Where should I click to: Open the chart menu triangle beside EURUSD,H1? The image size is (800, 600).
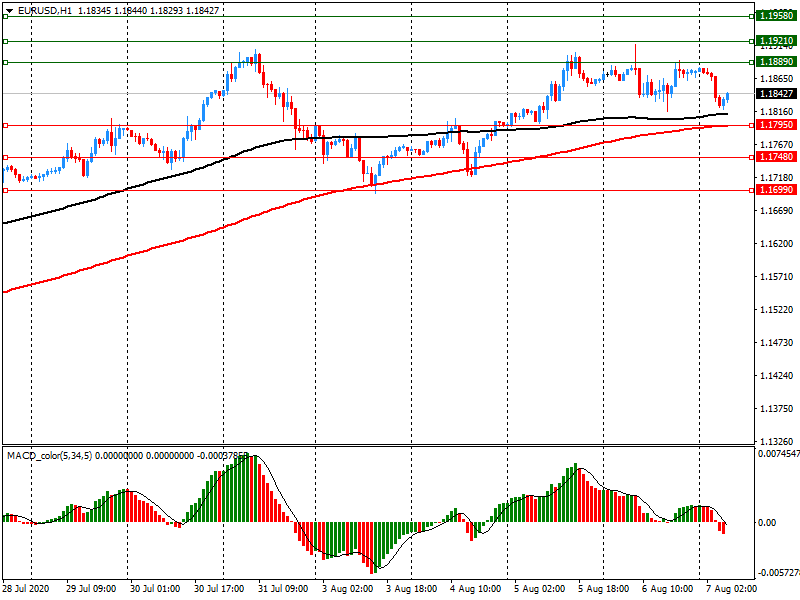pos(9,10)
